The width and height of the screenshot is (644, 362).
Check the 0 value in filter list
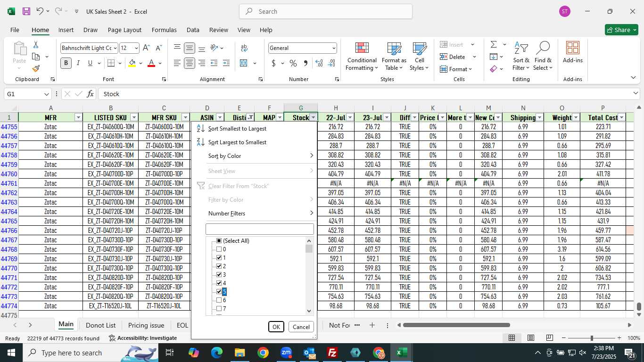click(219, 249)
